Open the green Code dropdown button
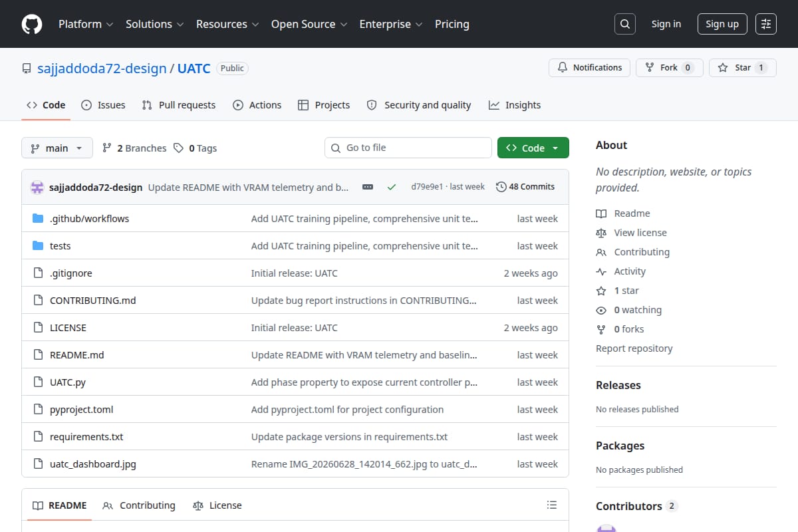 coord(533,148)
